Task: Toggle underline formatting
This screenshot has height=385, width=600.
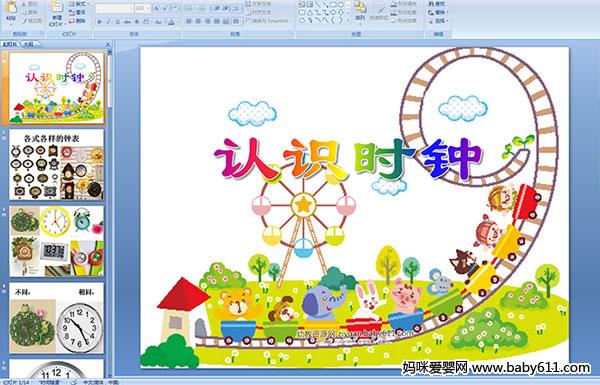Action: pyautogui.click(x=117, y=22)
